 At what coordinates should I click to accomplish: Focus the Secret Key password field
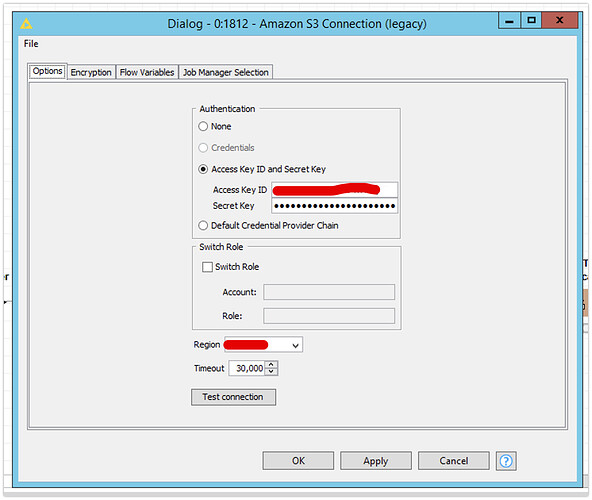(335, 206)
